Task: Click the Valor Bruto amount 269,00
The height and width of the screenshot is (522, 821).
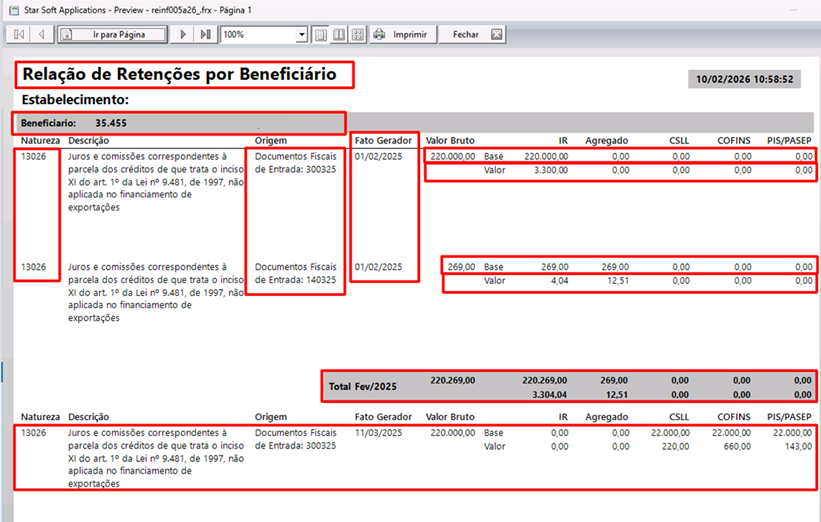Action: coord(461,267)
